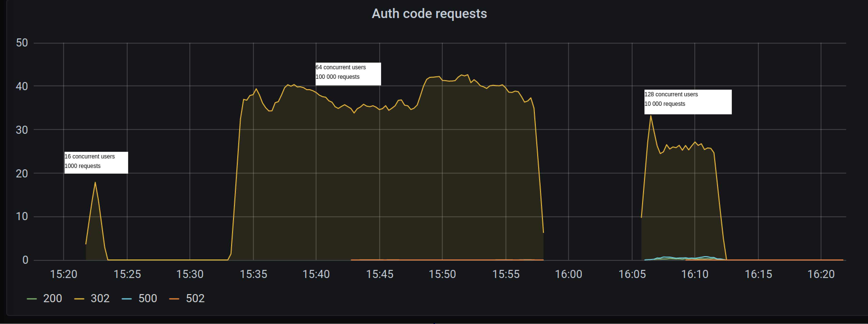Select the 16 concurrent users annotation
868x324 pixels.
pyautogui.click(x=96, y=163)
